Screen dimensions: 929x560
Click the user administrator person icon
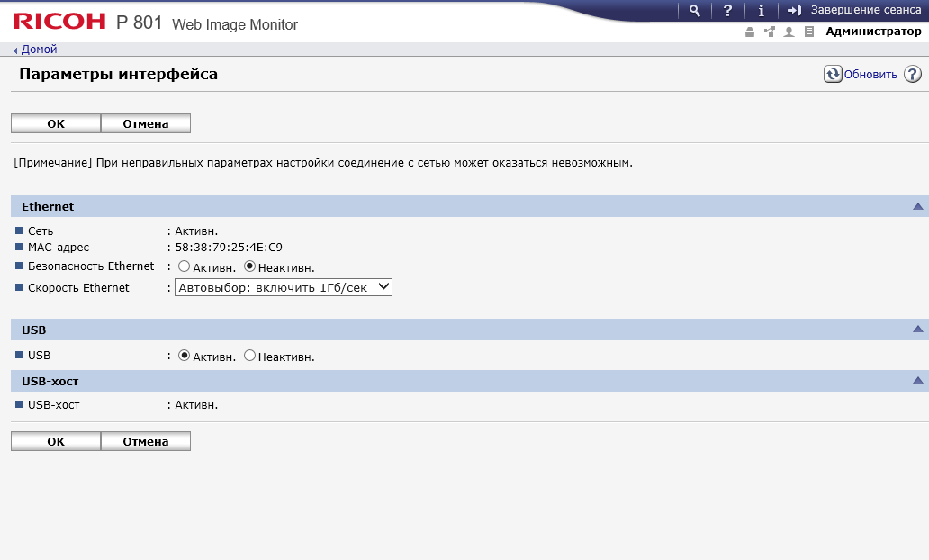click(x=789, y=32)
